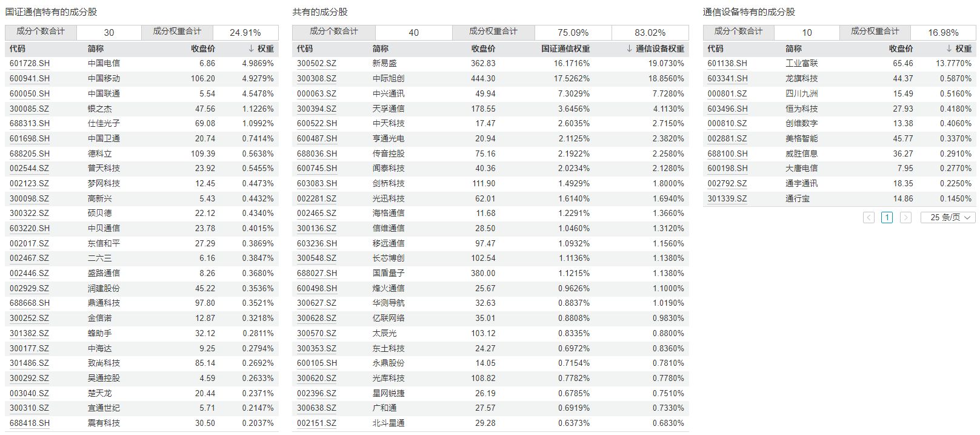This screenshot has width=980, height=435.
Task: Open stock code 601138.SH 工业富联
Action: (x=727, y=63)
